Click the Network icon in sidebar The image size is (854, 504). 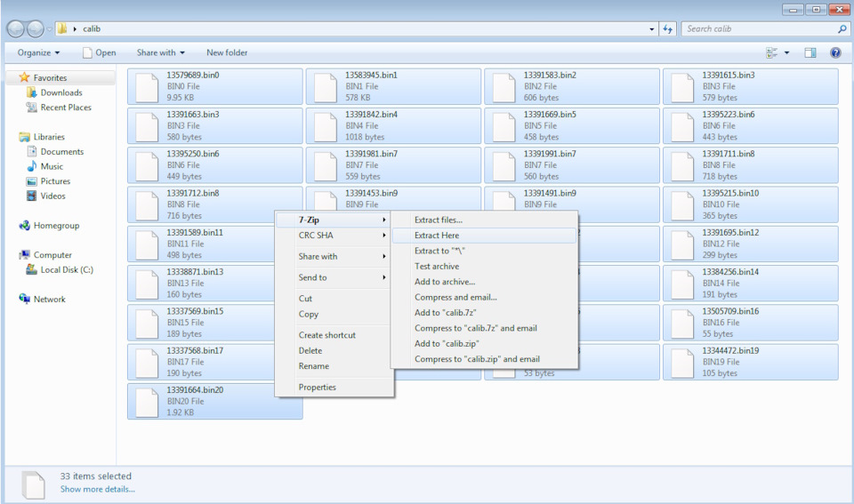tap(25, 300)
